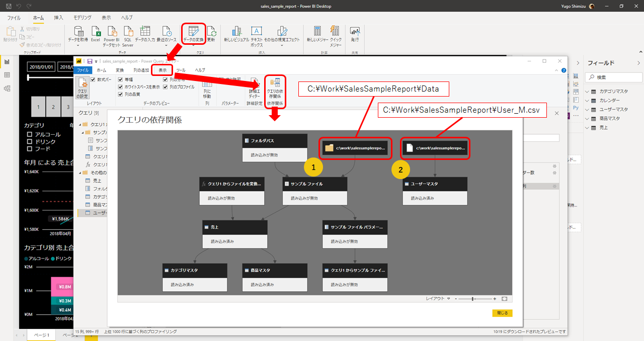
Task: Click the save icon in Power Query title bar
Action: (90, 61)
